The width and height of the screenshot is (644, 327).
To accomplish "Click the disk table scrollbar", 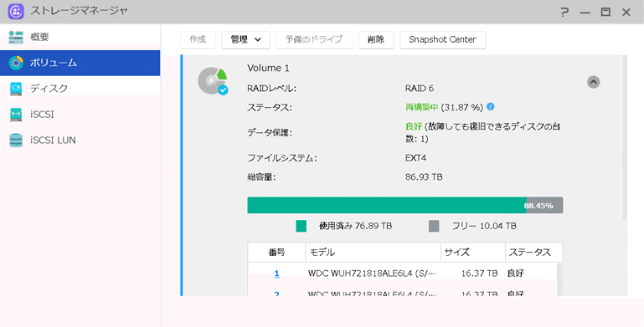I will point(559,279).
